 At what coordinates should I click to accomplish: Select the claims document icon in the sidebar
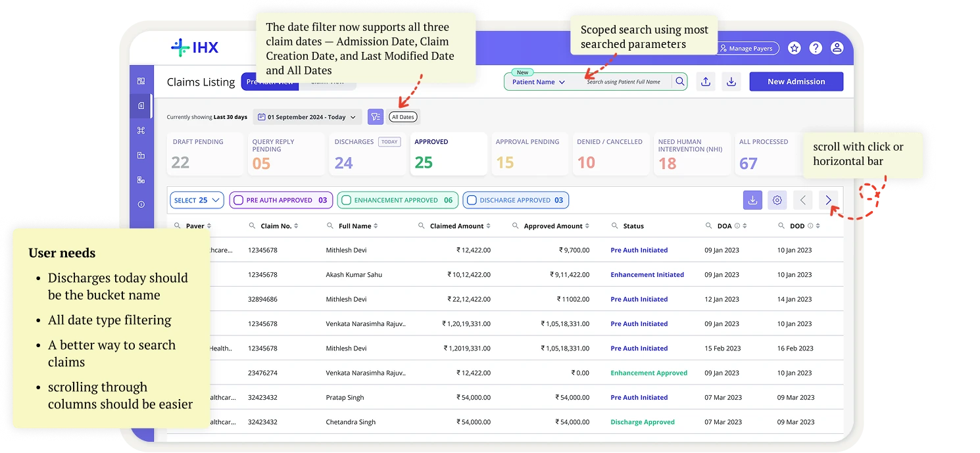pyautogui.click(x=141, y=106)
